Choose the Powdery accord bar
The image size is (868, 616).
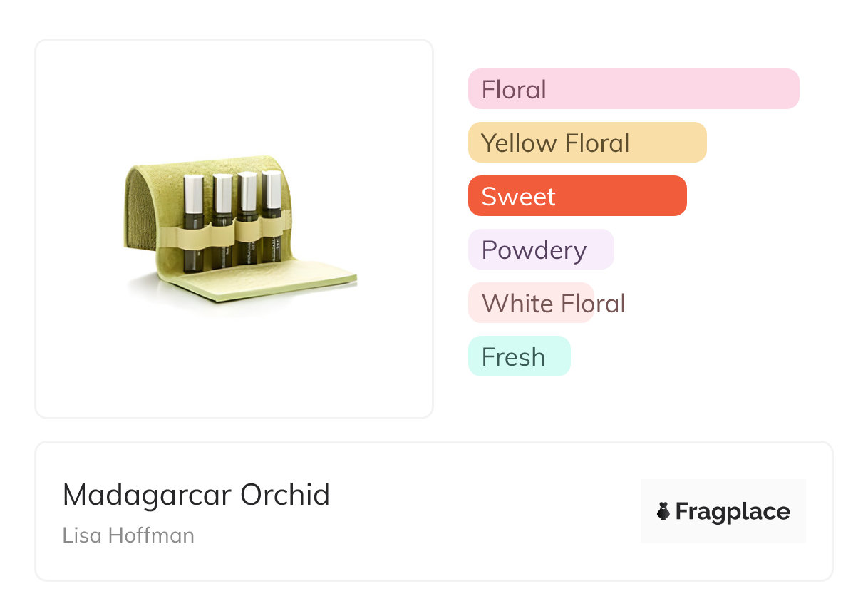(540, 250)
